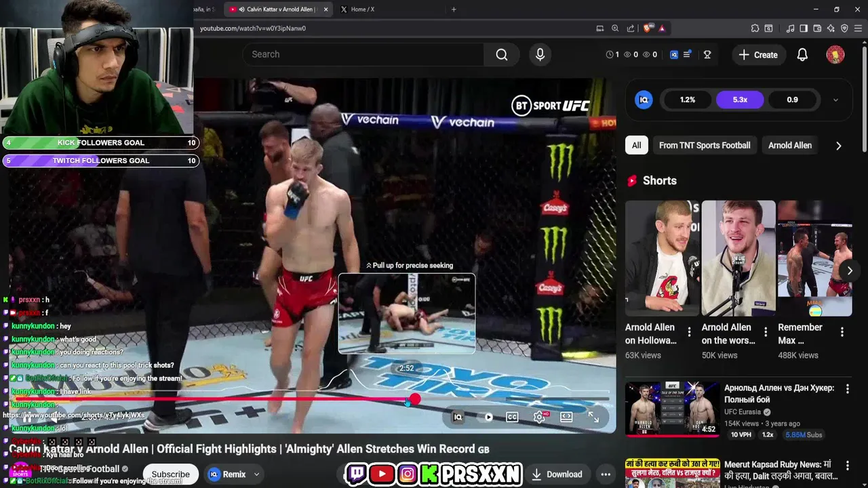Click the Create button
Viewport: 868px width, 488px height.
pos(758,55)
